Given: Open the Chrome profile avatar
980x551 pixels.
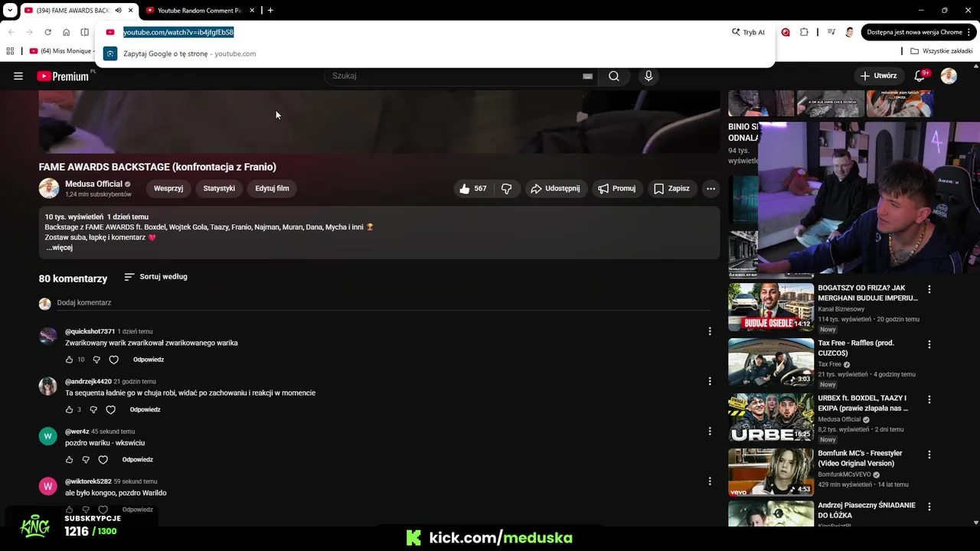Looking at the screenshot, I should (x=849, y=32).
